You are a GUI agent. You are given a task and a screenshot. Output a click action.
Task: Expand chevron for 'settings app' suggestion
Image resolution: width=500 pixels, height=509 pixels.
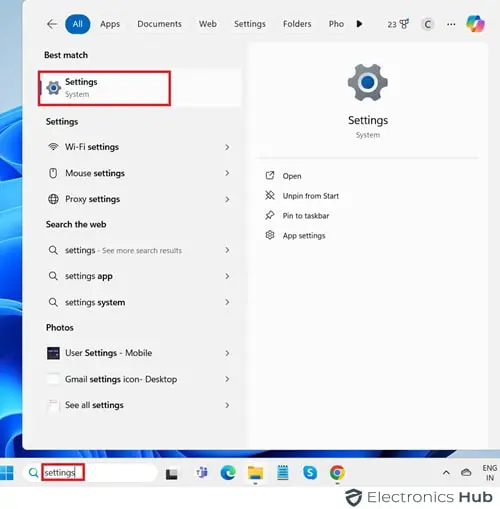pos(227,276)
